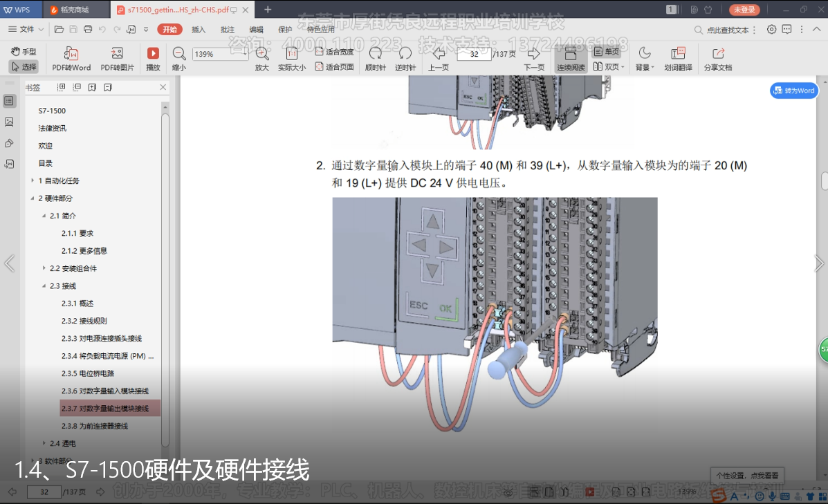Open bookmark '2.3.2 接线规则'

(84, 321)
